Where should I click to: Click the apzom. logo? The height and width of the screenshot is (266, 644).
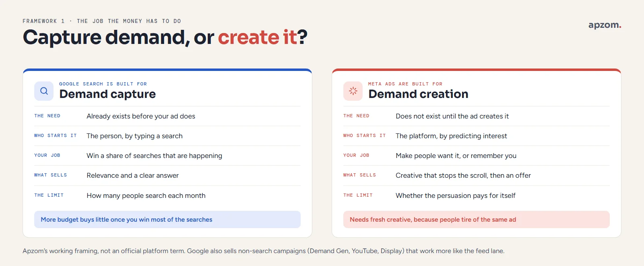[x=605, y=25]
